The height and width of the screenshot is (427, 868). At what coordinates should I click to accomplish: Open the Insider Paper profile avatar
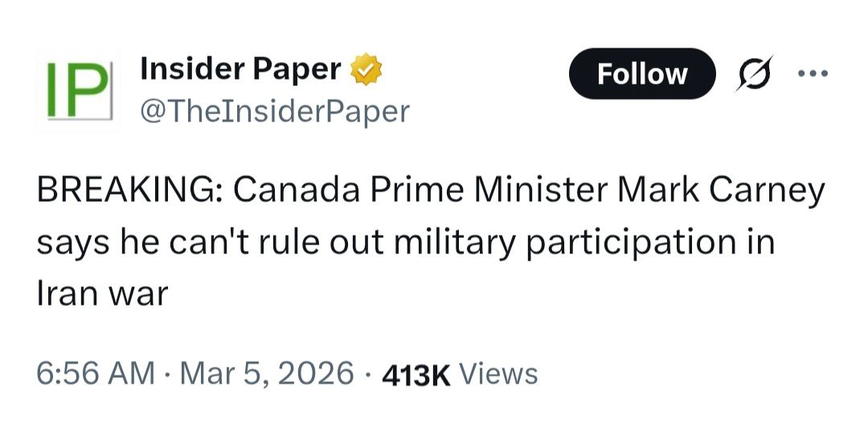click(x=78, y=89)
